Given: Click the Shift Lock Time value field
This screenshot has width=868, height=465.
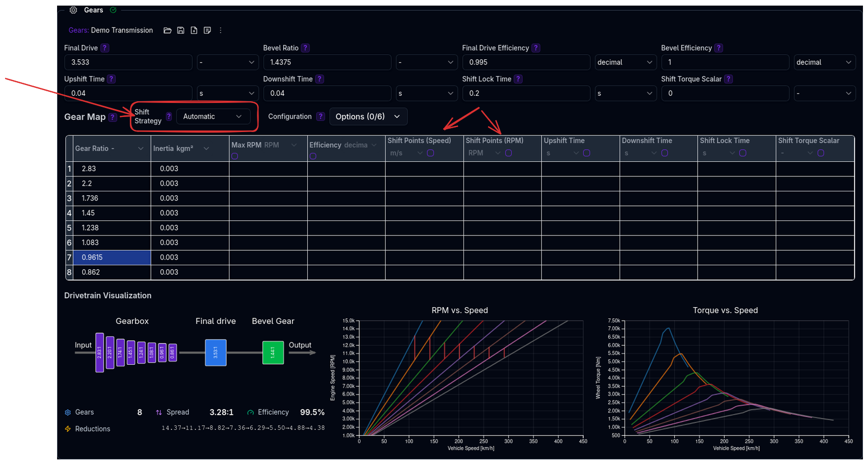Looking at the screenshot, I should coord(526,93).
